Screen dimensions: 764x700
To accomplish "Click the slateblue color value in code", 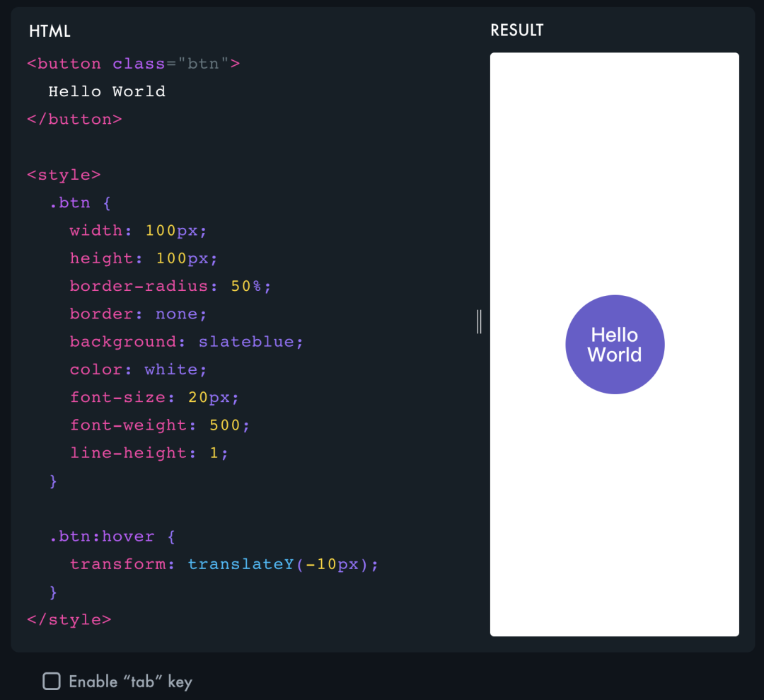I will point(246,342).
